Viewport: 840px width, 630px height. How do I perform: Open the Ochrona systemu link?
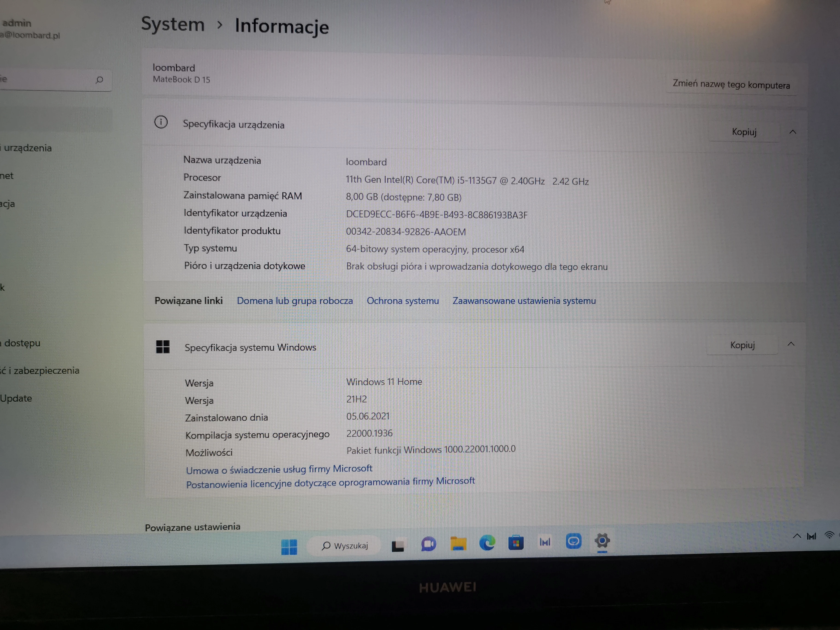(x=402, y=301)
